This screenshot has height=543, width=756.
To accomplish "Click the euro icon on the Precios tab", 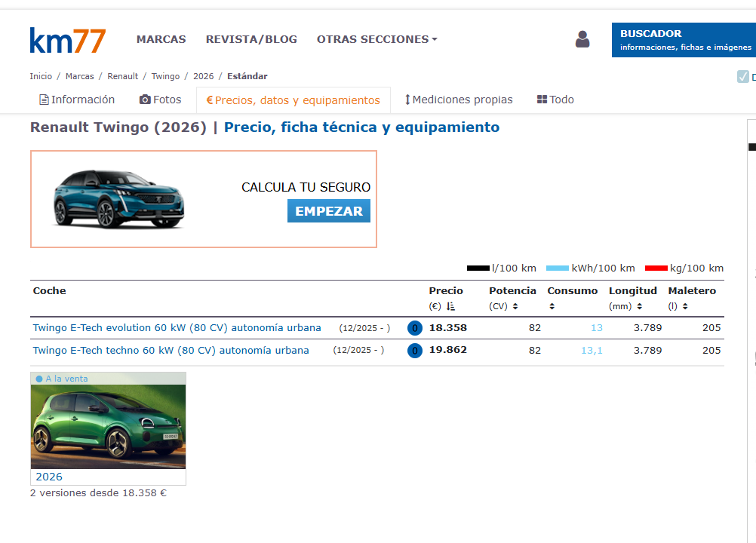I will (x=209, y=99).
